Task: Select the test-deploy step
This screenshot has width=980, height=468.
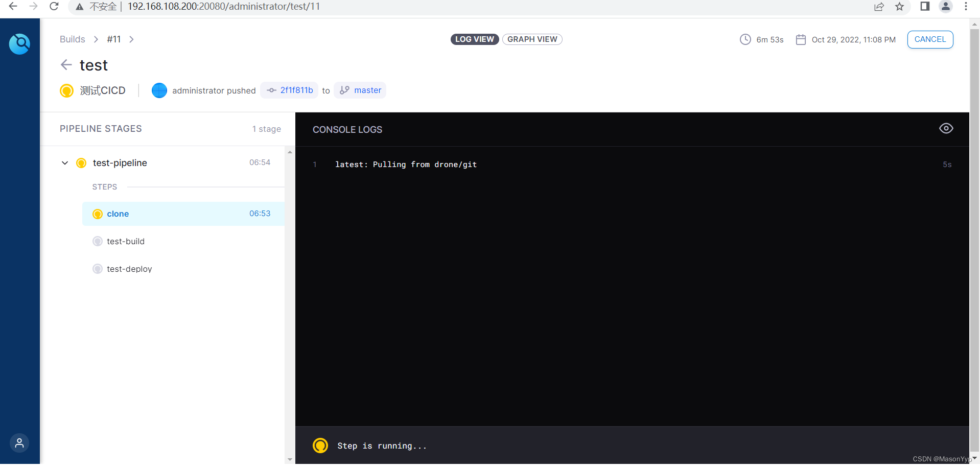Action: click(x=129, y=269)
